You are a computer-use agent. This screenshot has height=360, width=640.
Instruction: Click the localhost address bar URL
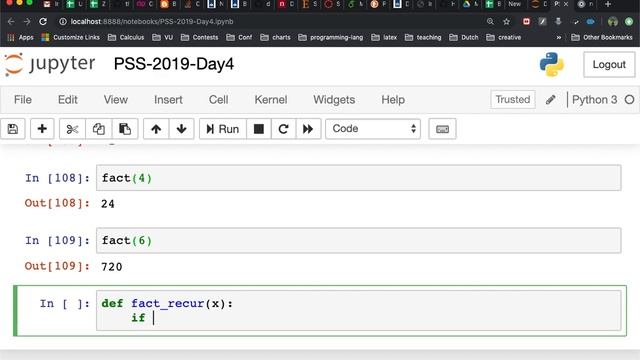pos(152,22)
